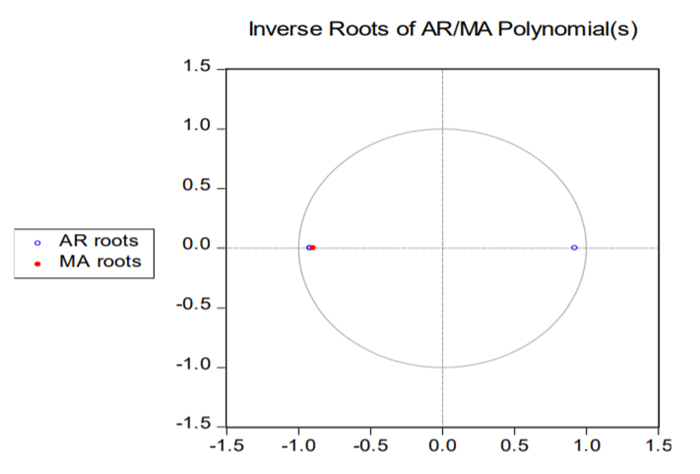The height and width of the screenshot is (474, 700).
Task: Click the chart title "Inverse Roots of AR/MA Polynomial(s)"
Action: (x=443, y=30)
